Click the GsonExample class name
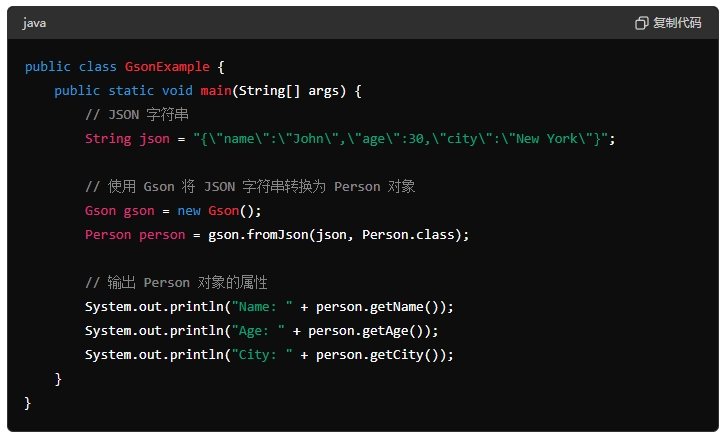Image resolution: width=721 pixels, height=434 pixels. pyautogui.click(x=167, y=67)
